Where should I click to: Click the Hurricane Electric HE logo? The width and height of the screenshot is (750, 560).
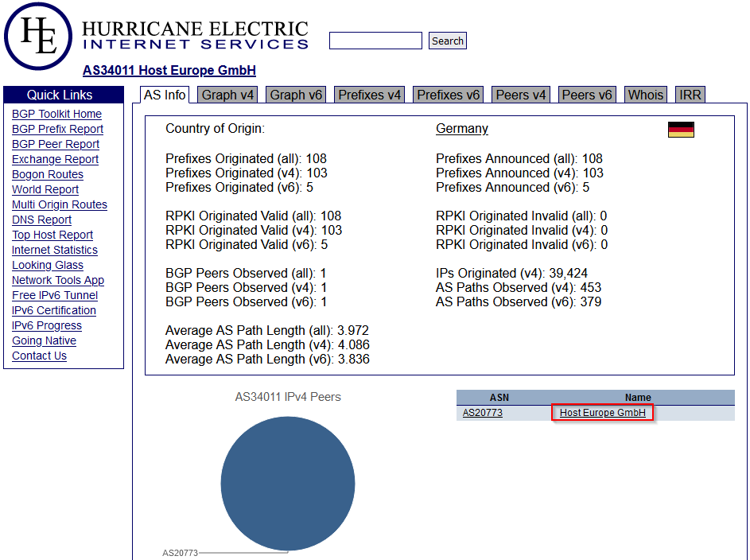[x=38, y=37]
